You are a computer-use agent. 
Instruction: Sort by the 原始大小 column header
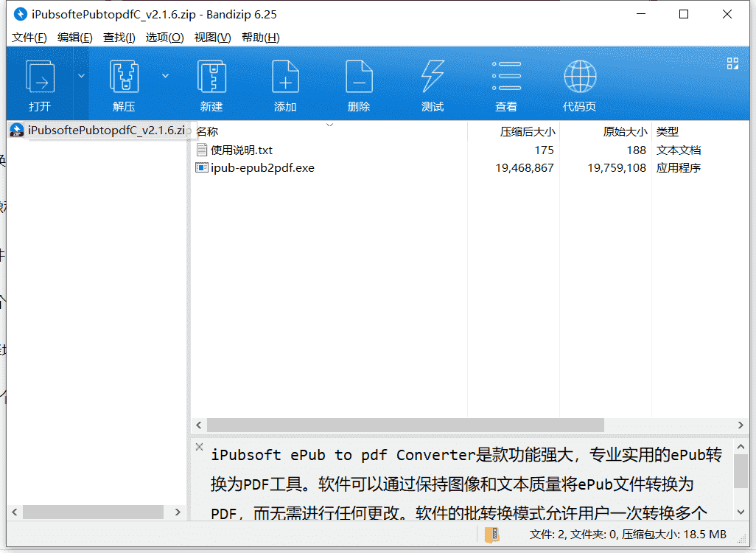coord(606,131)
